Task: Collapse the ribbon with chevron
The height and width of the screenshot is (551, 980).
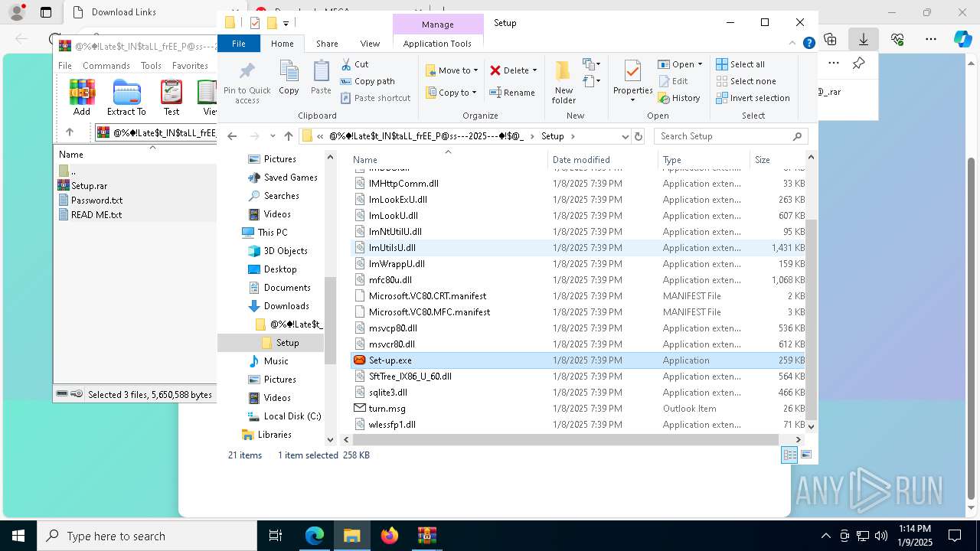Action: pos(793,44)
